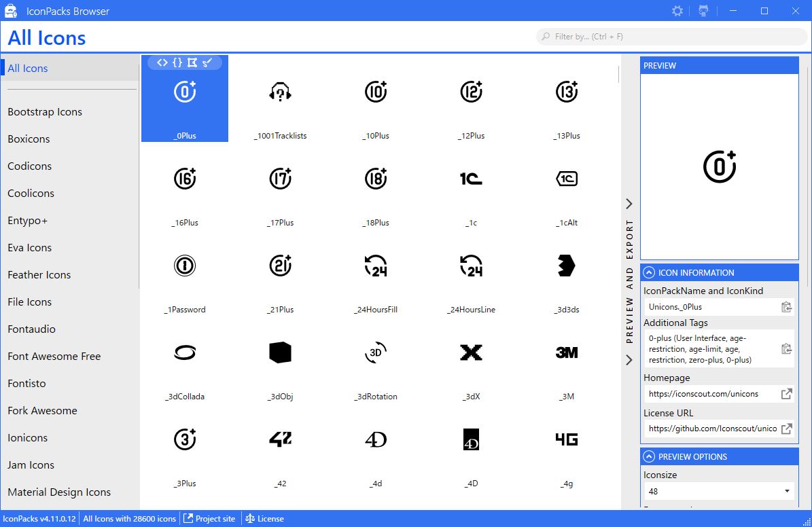Image resolution: width=812 pixels, height=527 pixels.
Task: Open the License link in status bar
Action: tap(264, 519)
